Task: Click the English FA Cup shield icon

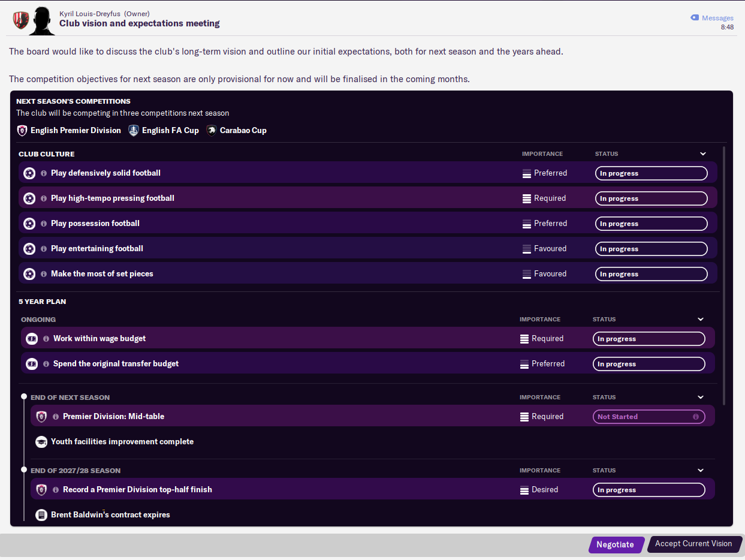Action: coord(134,130)
